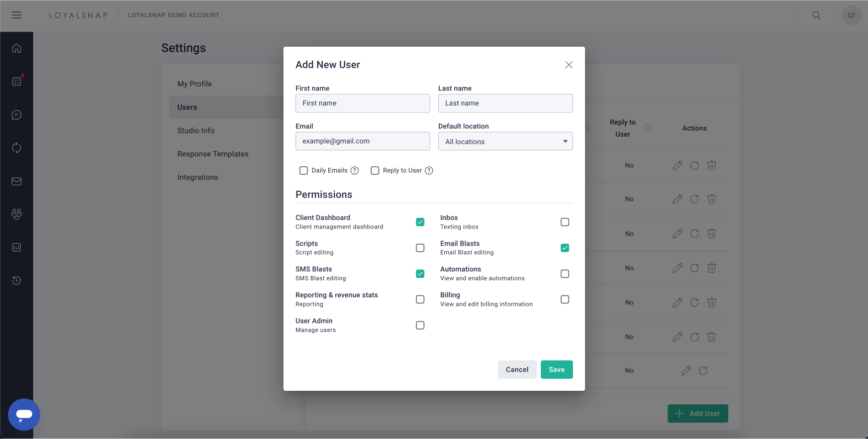Screen dimensions: 868x439
Task: Open the live chat bubble widget
Action: click(24, 414)
